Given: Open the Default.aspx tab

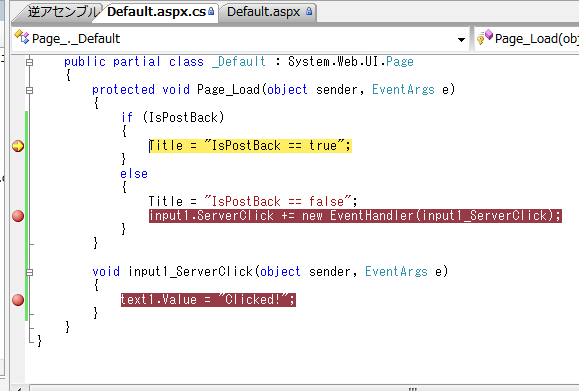Looking at the screenshot, I should tap(268, 12).
